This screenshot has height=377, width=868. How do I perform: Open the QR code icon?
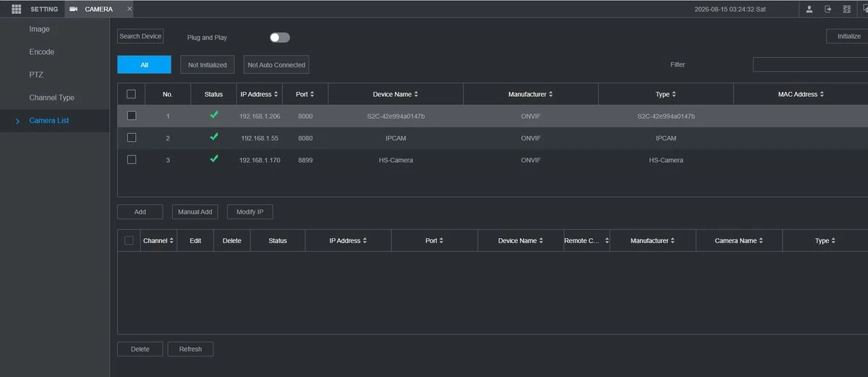pyautogui.click(x=847, y=9)
